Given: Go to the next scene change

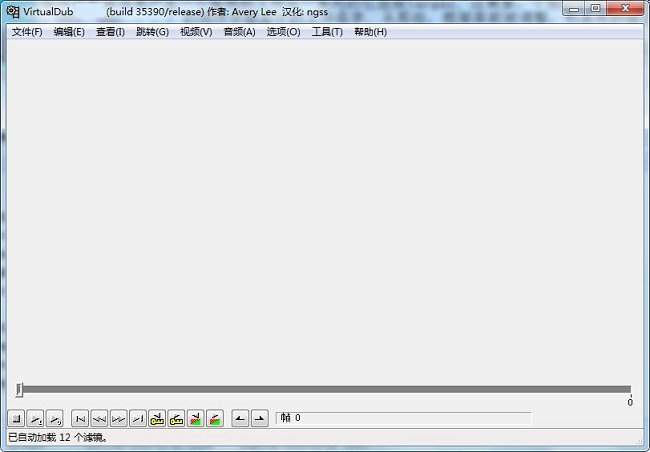Looking at the screenshot, I should (215, 419).
